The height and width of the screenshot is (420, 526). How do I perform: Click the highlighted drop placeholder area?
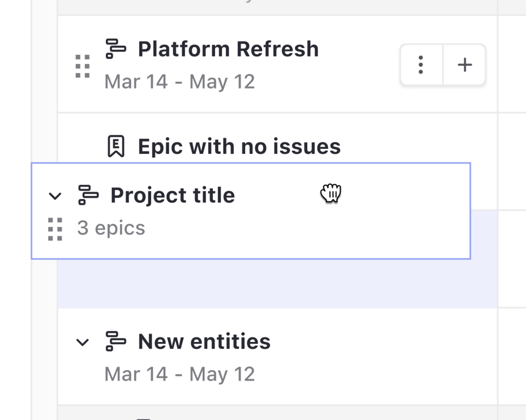tap(278, 283)
